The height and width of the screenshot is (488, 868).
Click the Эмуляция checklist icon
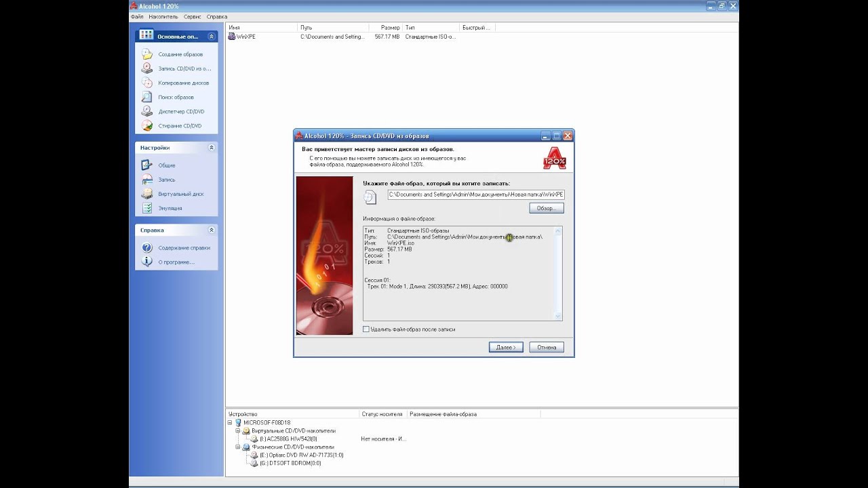[x=147, y=208]
